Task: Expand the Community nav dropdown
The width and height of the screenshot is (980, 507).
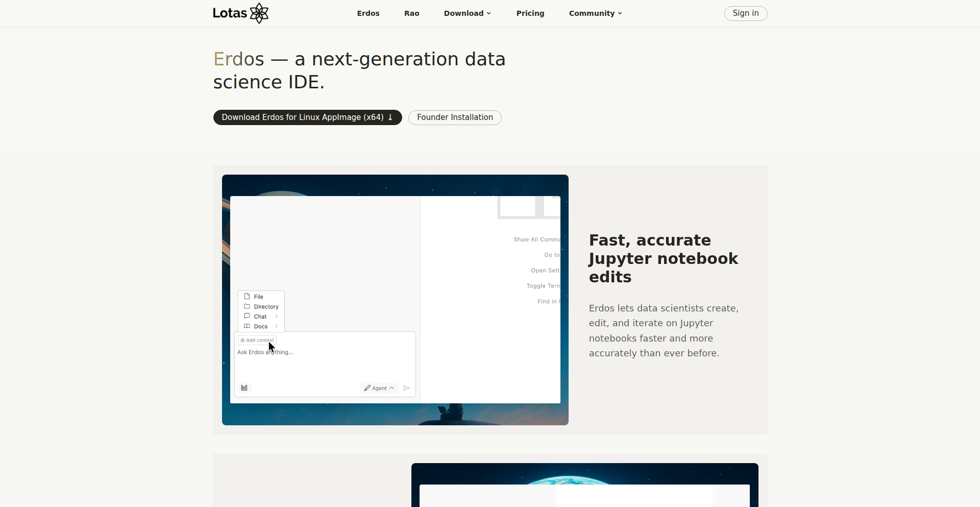Action: pyautogui.click(x=596, y=13)
